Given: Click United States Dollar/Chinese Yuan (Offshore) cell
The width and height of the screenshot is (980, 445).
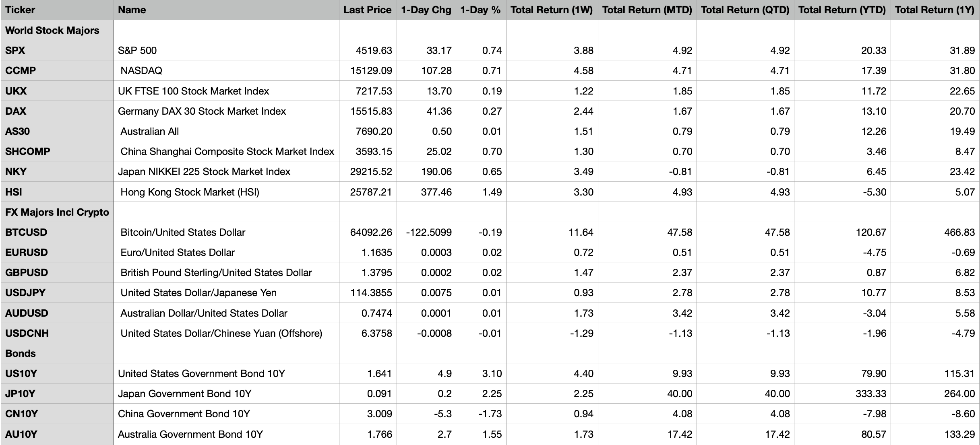Looking at the screenshot, I should coord(226,333).
